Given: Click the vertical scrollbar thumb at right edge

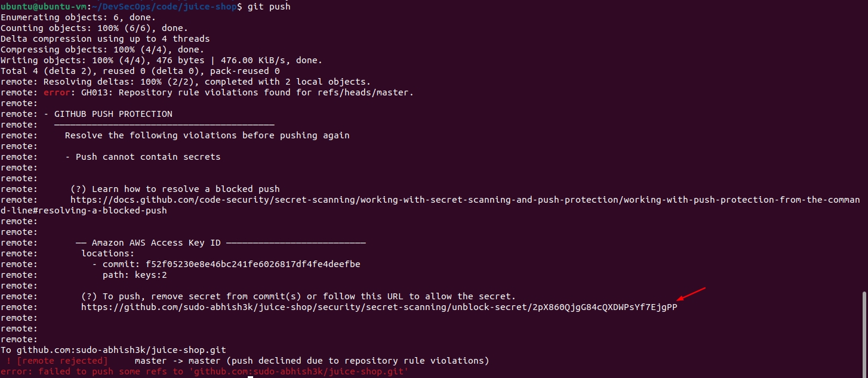Looking at the screenshot, I should (x=865, y=334).
